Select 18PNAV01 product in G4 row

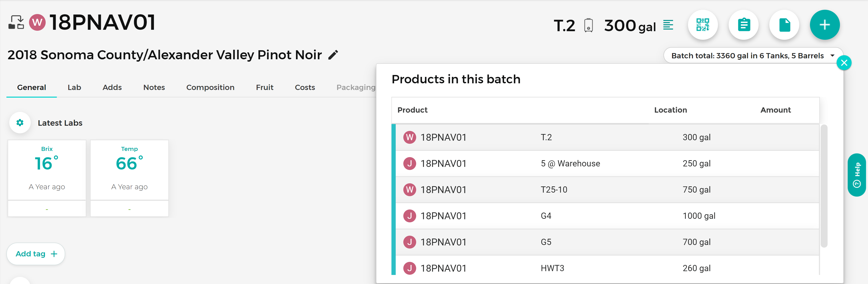click(x=444, y=216)
